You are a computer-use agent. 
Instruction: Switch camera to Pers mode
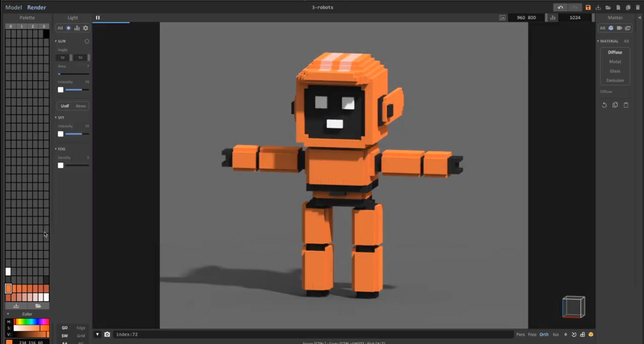(520, 335)
